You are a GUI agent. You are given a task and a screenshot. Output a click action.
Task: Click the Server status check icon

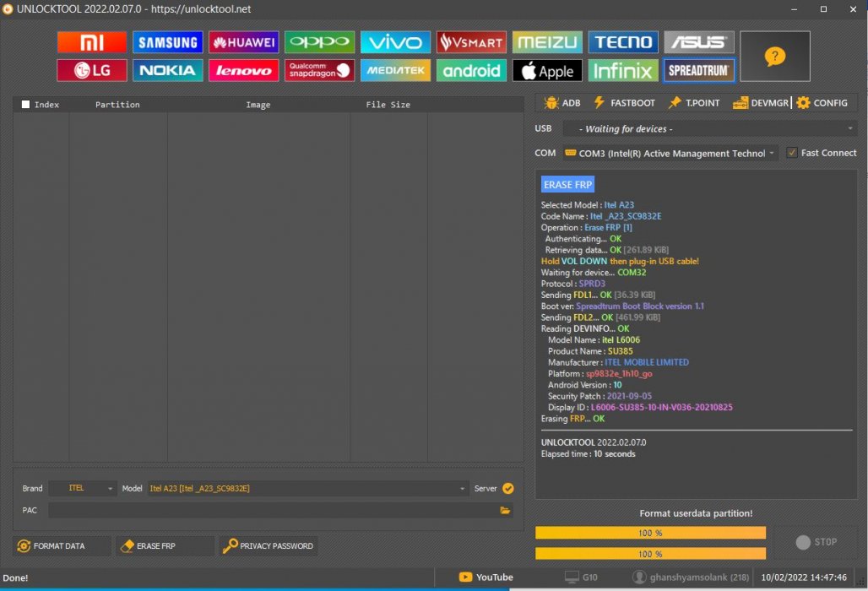(508, 488)
